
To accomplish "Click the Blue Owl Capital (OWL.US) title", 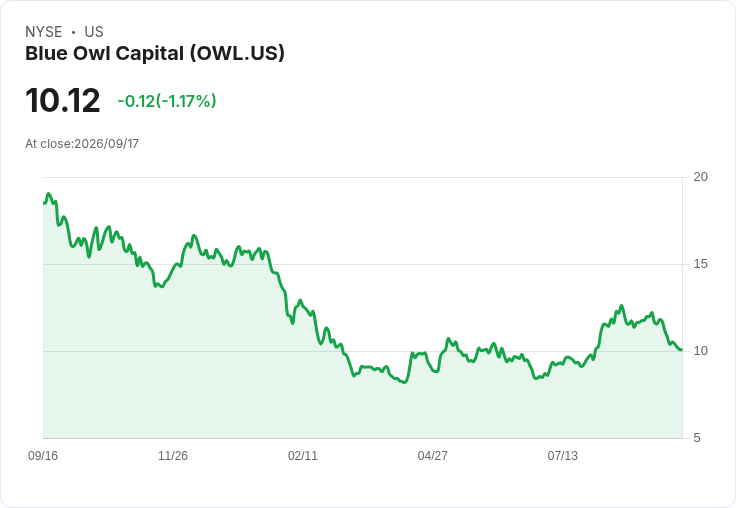I will coord(155,53).
